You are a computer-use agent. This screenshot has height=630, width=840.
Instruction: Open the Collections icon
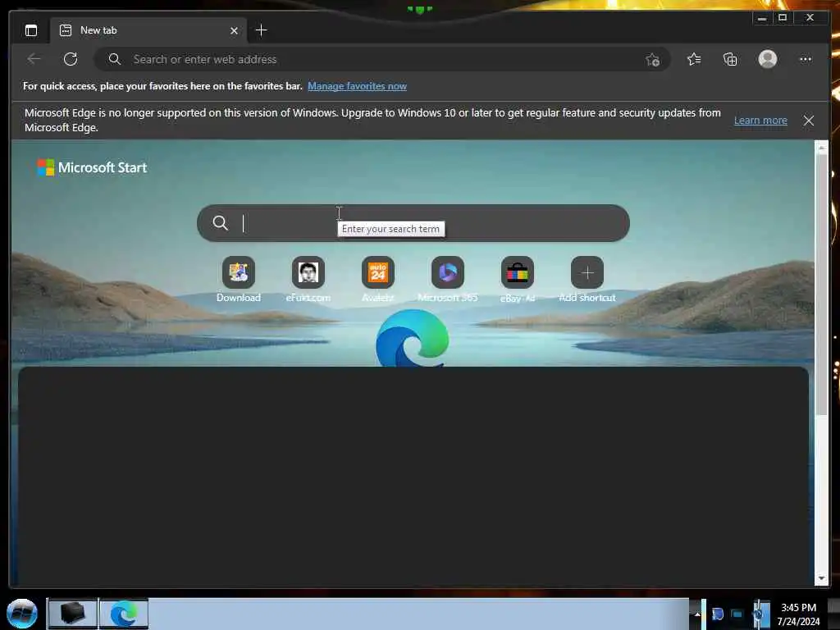click(730, 59)
